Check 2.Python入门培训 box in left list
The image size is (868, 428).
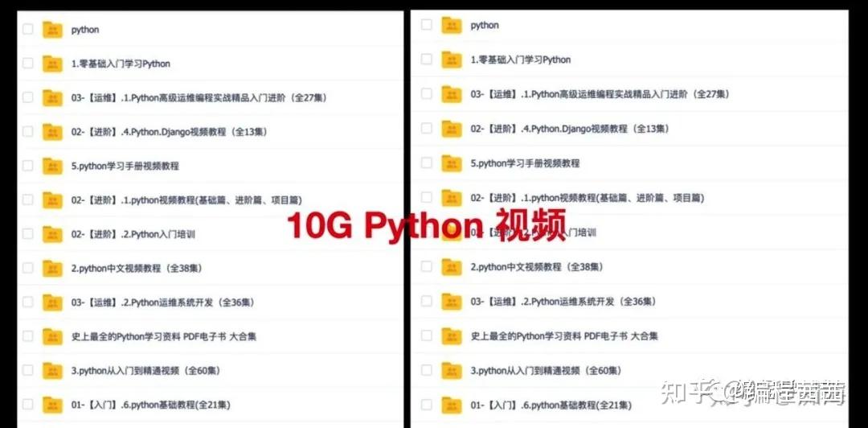pos(27,233)
